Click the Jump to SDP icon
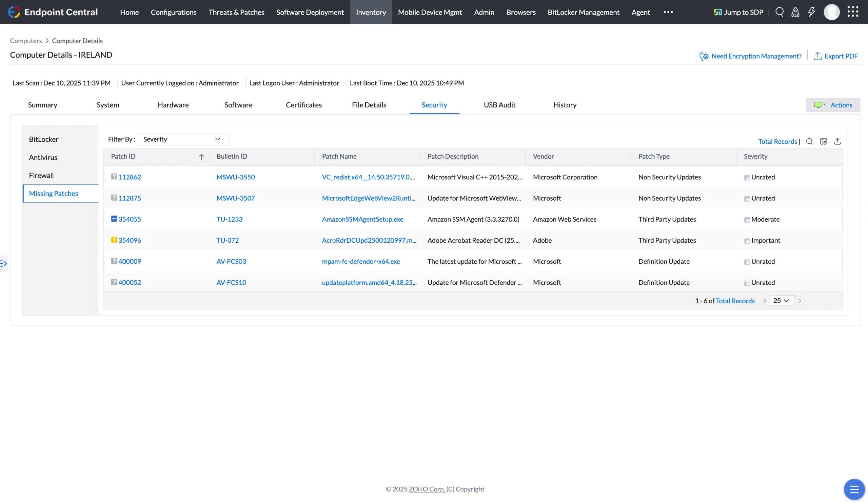 (x=717, y=12)
